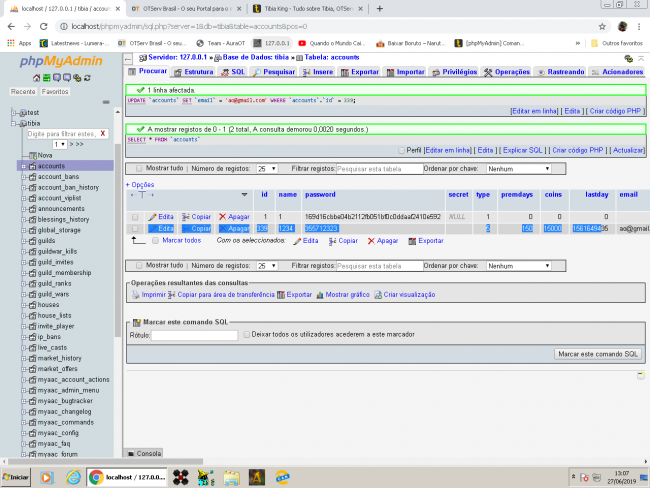Check the row checkbox for id 339

[x=135, y=228]
